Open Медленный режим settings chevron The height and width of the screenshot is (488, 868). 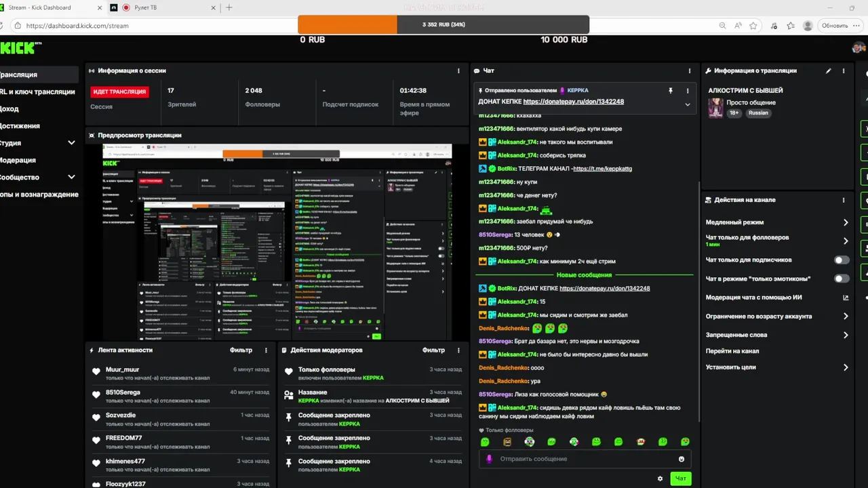coord(846,222)
